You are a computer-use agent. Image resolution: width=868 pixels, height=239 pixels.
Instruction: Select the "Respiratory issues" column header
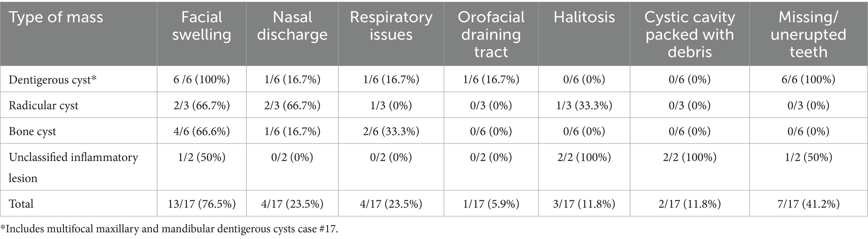tap(391, 26)
